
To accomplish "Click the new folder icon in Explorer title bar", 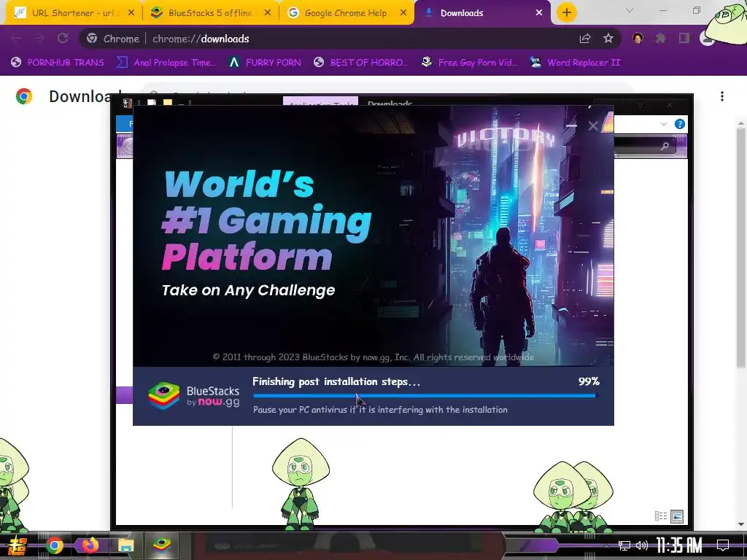I will [168, 102].
